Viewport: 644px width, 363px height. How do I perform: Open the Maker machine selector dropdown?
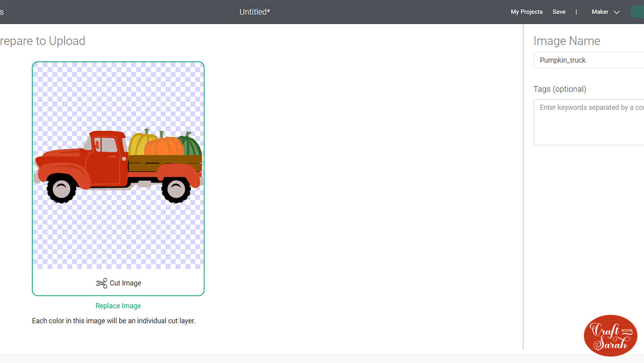click(x=605, y=11)
